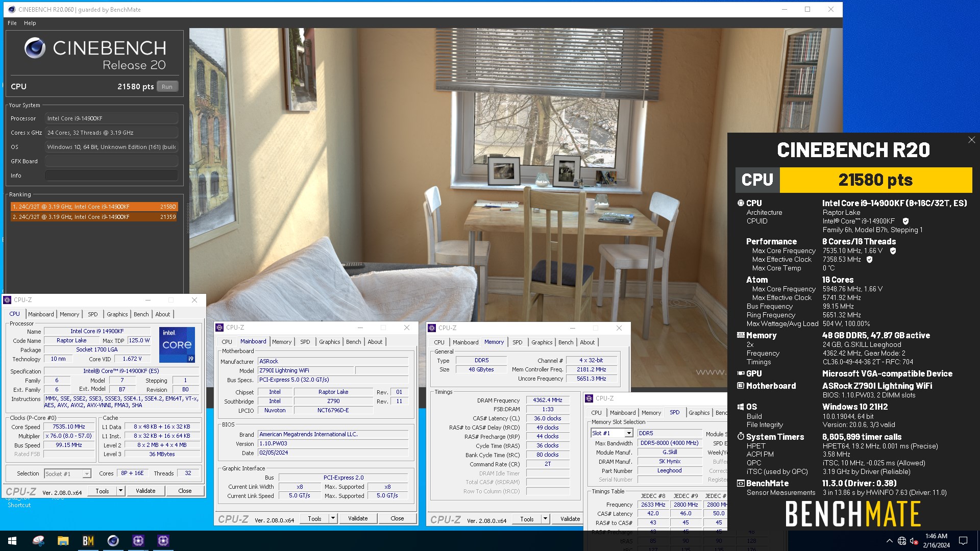The height and width of the screenshot is (551, 980).
Task: Click Close button in CPU-Z CPU window
Action: click(x=185, y=491)
